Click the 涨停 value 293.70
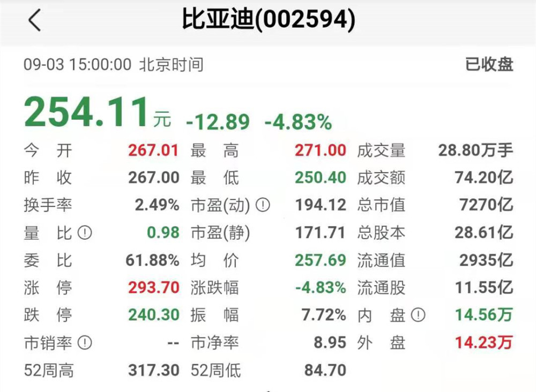Screen dimensions: 536x392 click(154, 288)
